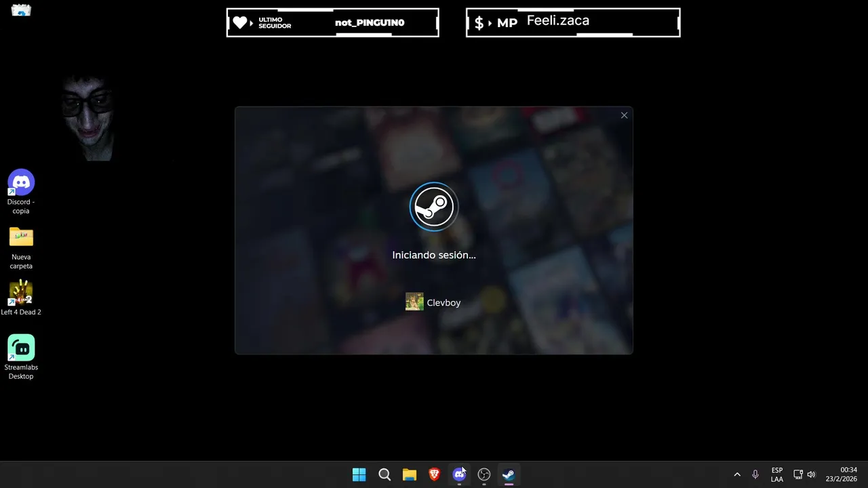The image size is (868, 488).
Task: Open the Discord - copia desktop shortcut
Action: (x=21, y=192)
